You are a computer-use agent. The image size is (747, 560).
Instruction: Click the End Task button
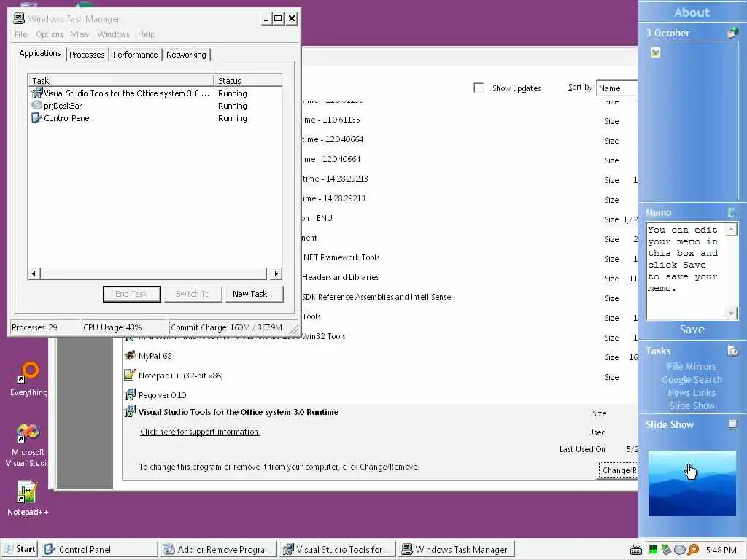131,294
